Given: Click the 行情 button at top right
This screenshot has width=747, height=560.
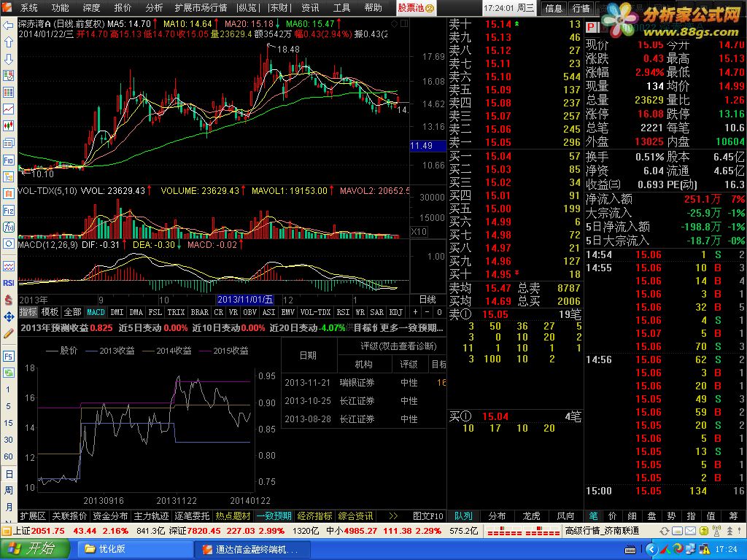Looking at the screenshot, I should coord(581,8).
